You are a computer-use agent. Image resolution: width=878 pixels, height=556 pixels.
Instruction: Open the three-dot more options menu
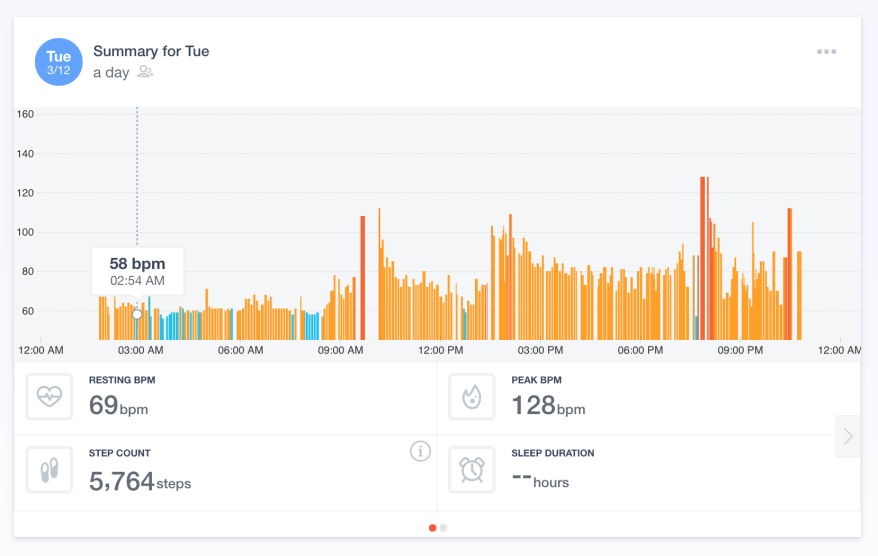pos(826,52)
